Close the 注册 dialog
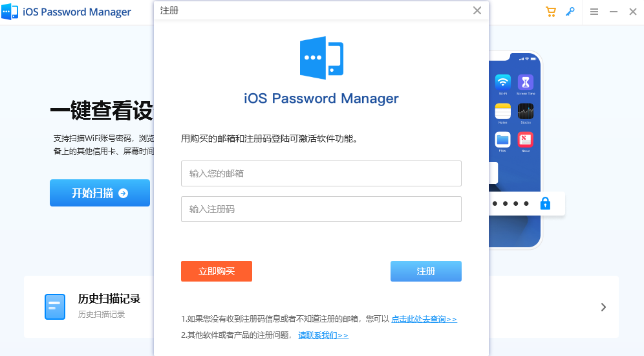Image resolution: width=644 pixels, height=356 pixels. click(x=477, y=11)
